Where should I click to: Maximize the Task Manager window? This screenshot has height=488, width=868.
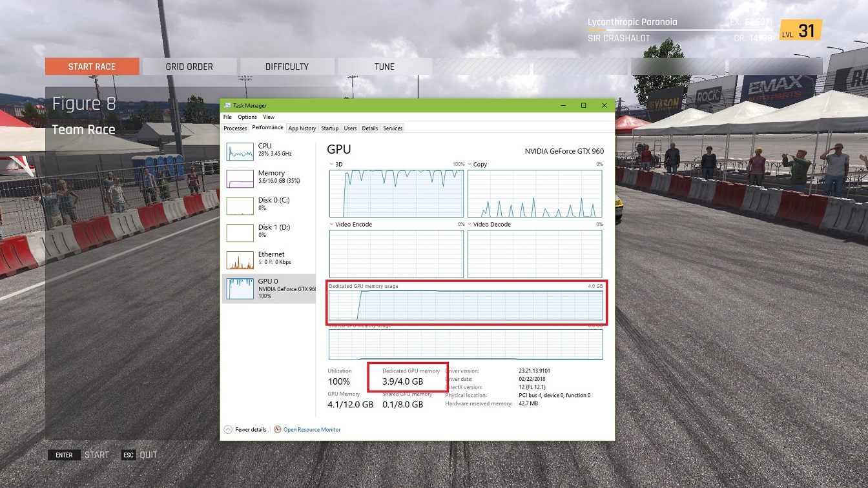tap(583, 105)
